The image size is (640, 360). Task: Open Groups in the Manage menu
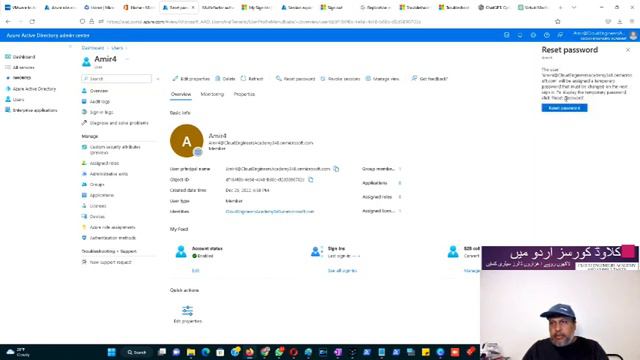[x=97, y=184]
